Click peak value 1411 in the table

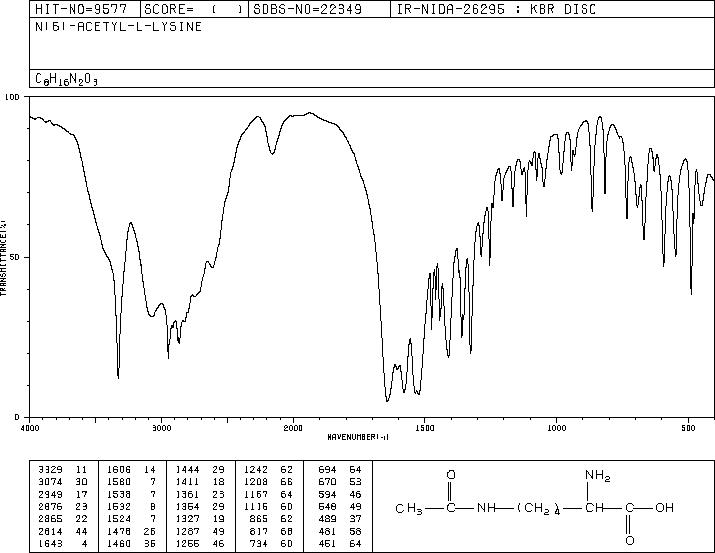pos(187,482)
